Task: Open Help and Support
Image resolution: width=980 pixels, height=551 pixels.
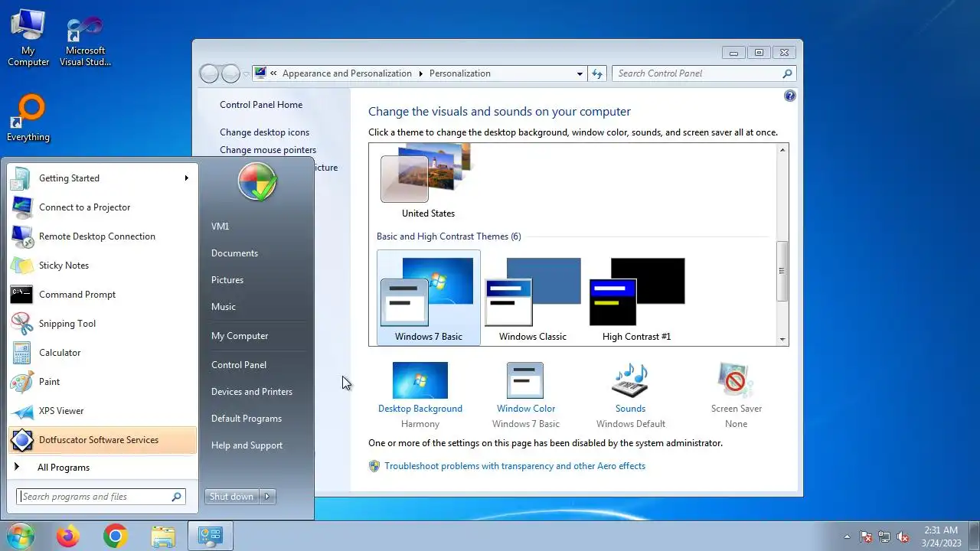Action: click(247, 445)
